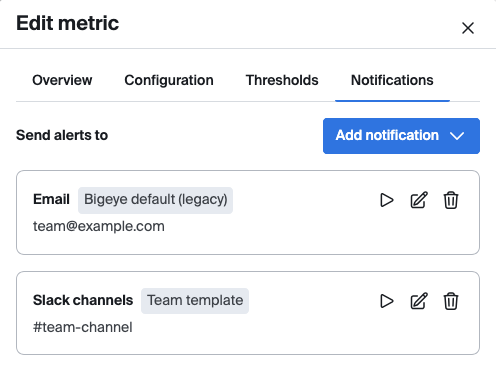Send test alert for Slack channels notification
The height and width of the screenshot is (367, 496).
387,301
